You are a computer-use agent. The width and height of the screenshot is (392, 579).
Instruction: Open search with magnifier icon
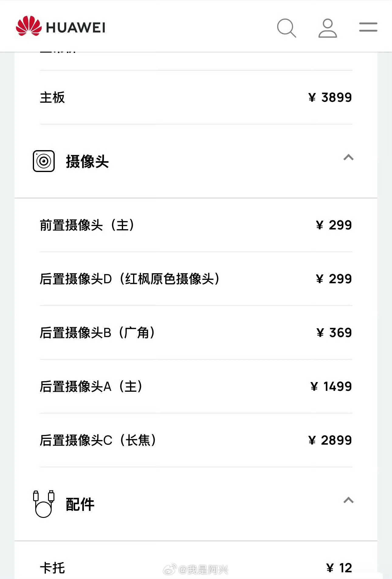287,28
